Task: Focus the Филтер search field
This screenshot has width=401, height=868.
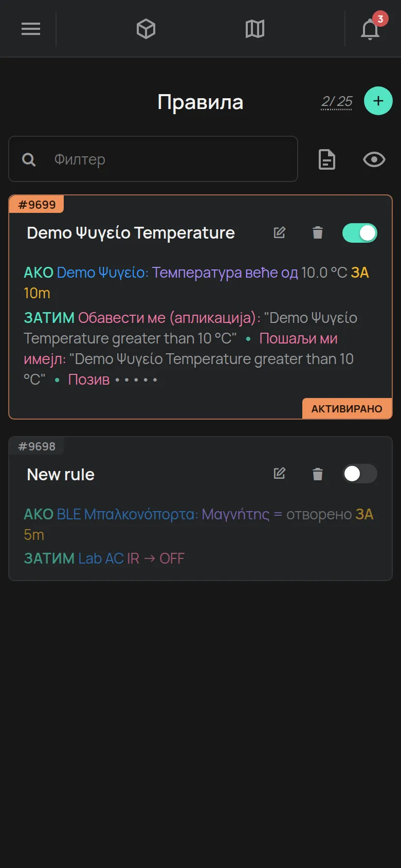Action: pos(153,159)
